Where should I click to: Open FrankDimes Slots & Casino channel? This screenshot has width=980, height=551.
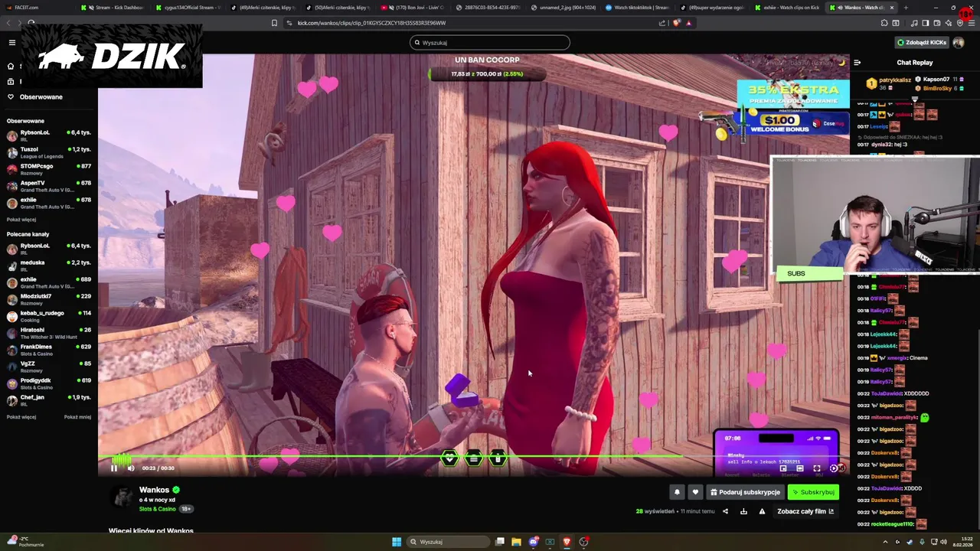[49, 350]
